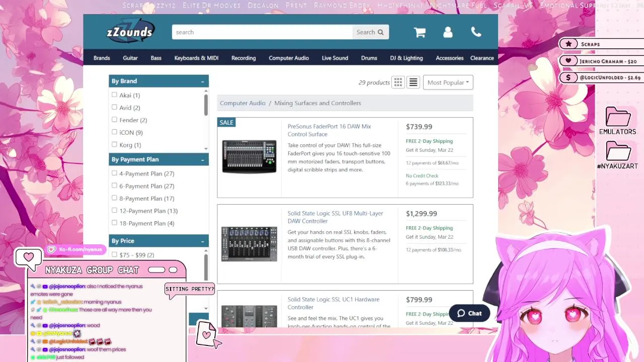Open the EMULATORS folder on desktop
The image size is (644, 362).
pos(618,121)
